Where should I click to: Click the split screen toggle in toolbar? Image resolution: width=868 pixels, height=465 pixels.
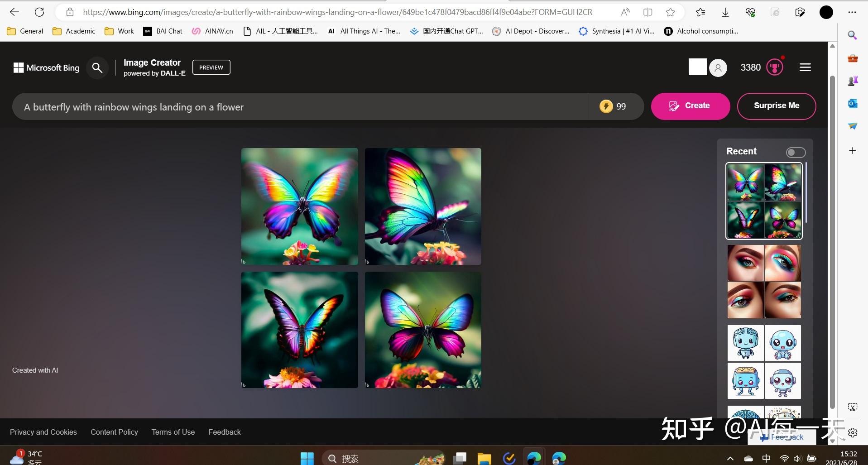click(x=647, y=12)
